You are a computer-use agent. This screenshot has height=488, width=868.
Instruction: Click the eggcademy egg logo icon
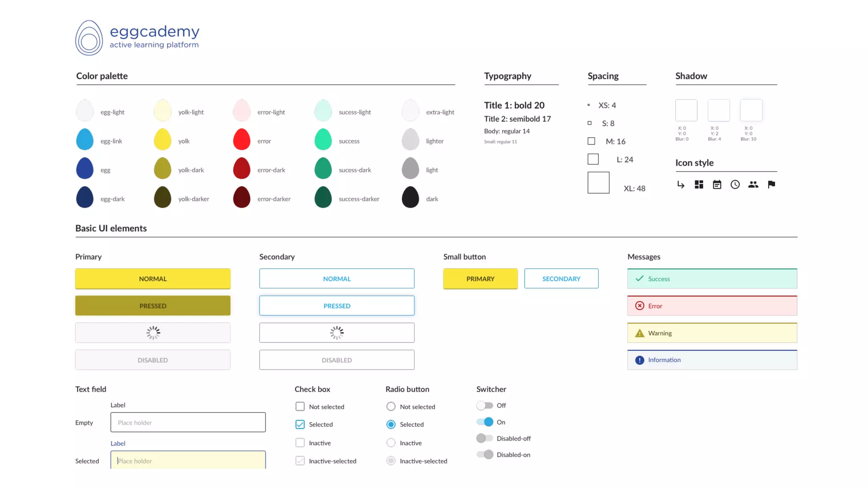coord(89,38)
